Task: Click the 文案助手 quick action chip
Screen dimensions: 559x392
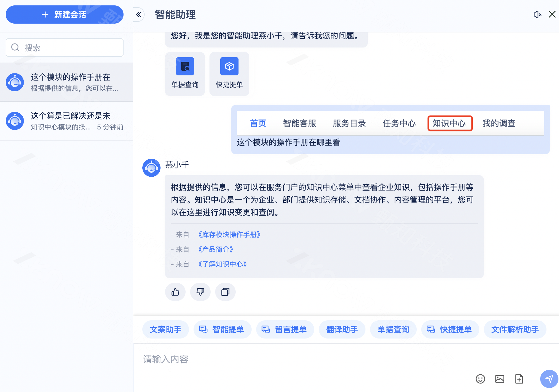Action: (166, 329)
